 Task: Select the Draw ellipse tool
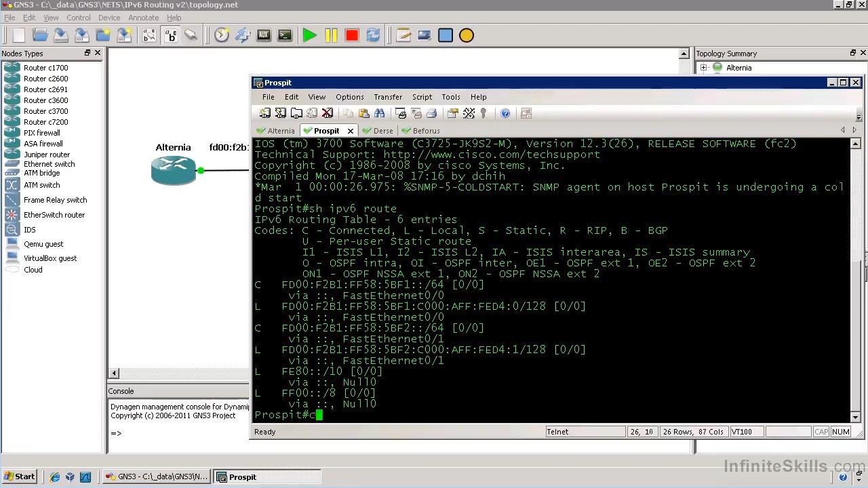point(467,35)
